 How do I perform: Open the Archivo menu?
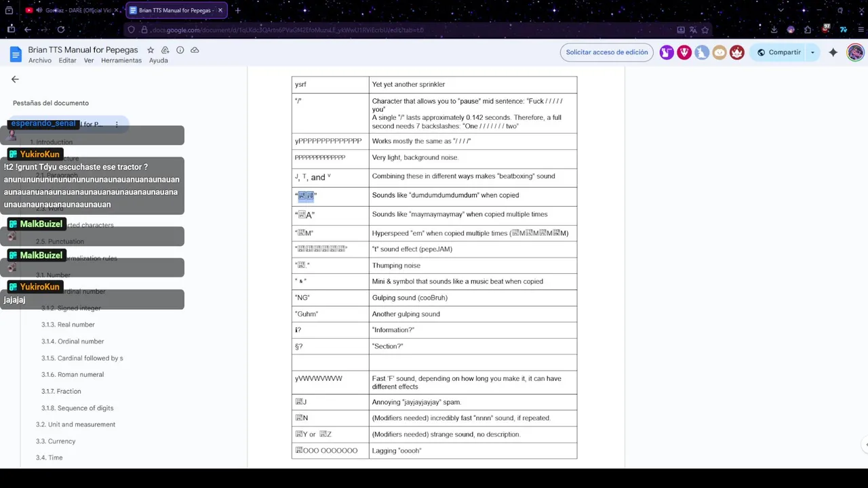pyautogui.click(x=40, y=60)
